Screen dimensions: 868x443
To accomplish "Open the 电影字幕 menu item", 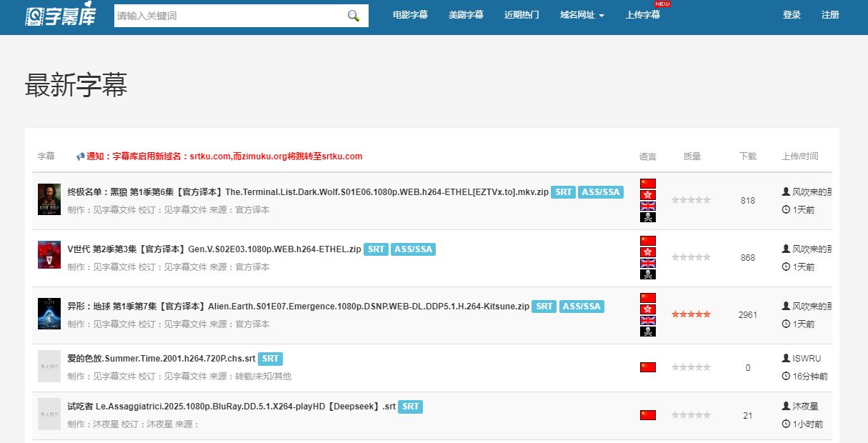I will [410, 15].
